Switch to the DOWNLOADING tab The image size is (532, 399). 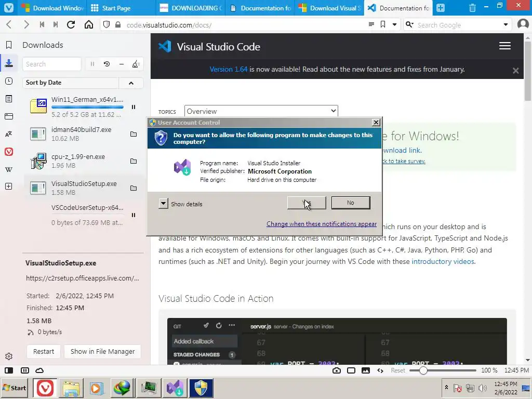pos(190,8)
